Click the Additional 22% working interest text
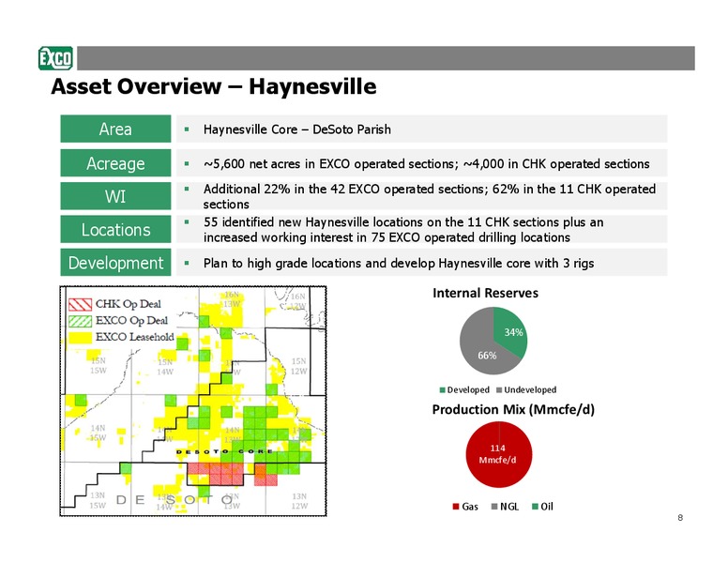This screenshot has height=563, width=728. pyautogui.click(x=430, y=196)
